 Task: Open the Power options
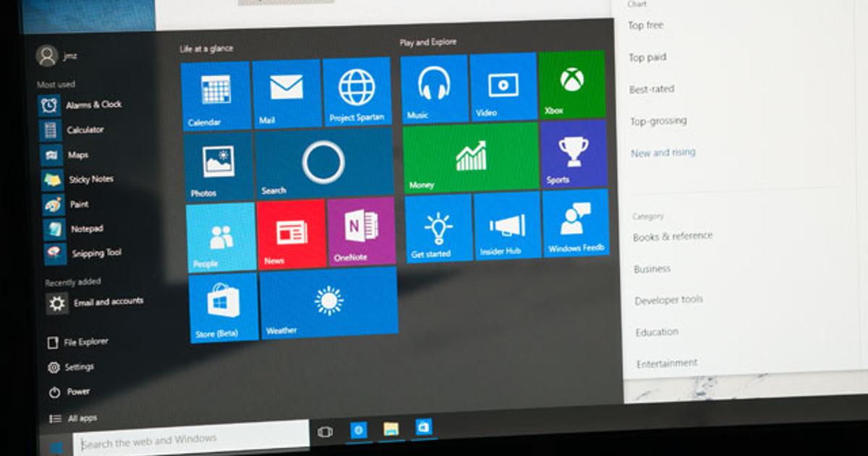pyautogui.click(x=71, y=392)
